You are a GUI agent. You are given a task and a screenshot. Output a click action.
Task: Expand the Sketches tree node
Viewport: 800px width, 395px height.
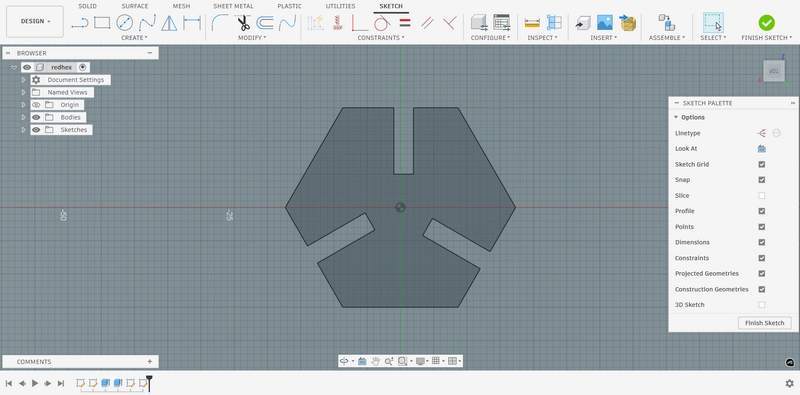pyautogui.click(x=23, y=130)
